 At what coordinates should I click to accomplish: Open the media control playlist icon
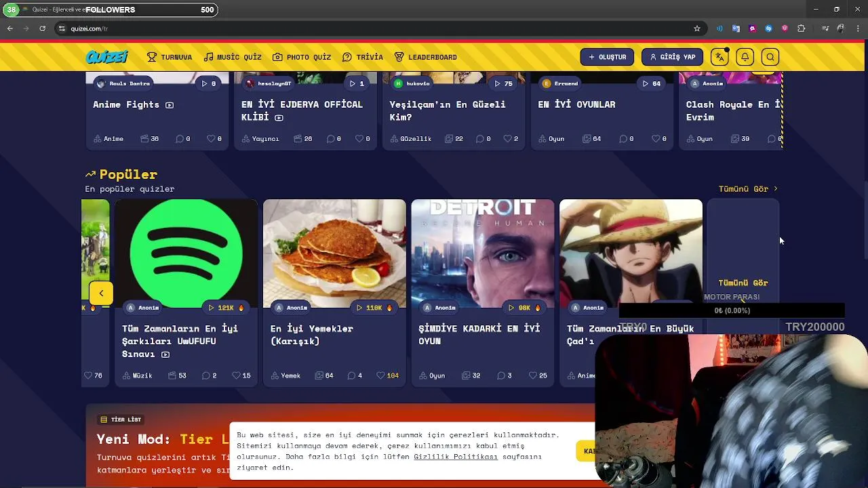(825, 28)
